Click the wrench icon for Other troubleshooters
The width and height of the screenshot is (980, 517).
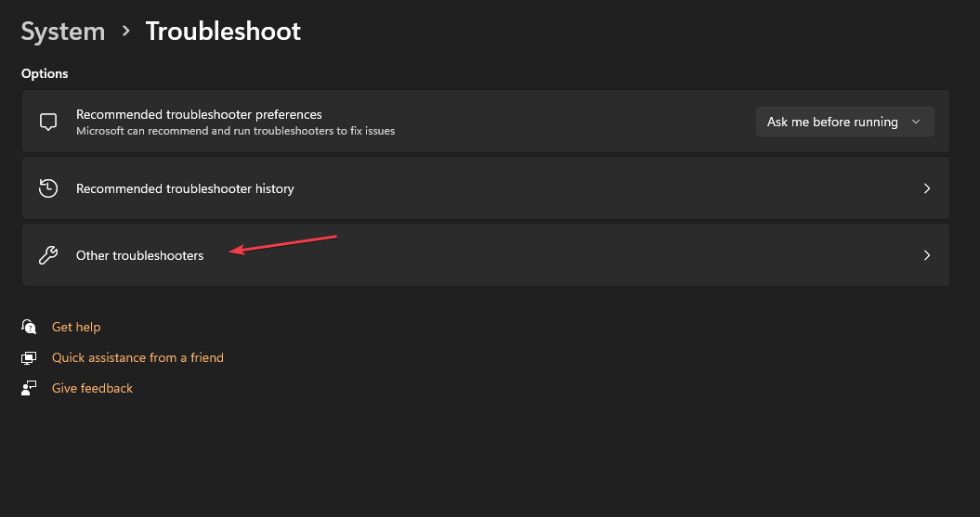click(x=48, y=255)
